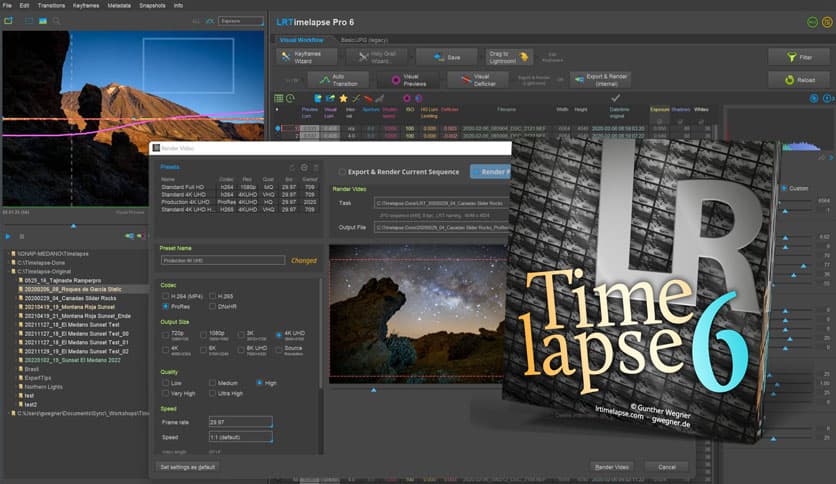Select the Production 4K UHD preset row
This screenshot has height=484, width=836.
point(239,202)
